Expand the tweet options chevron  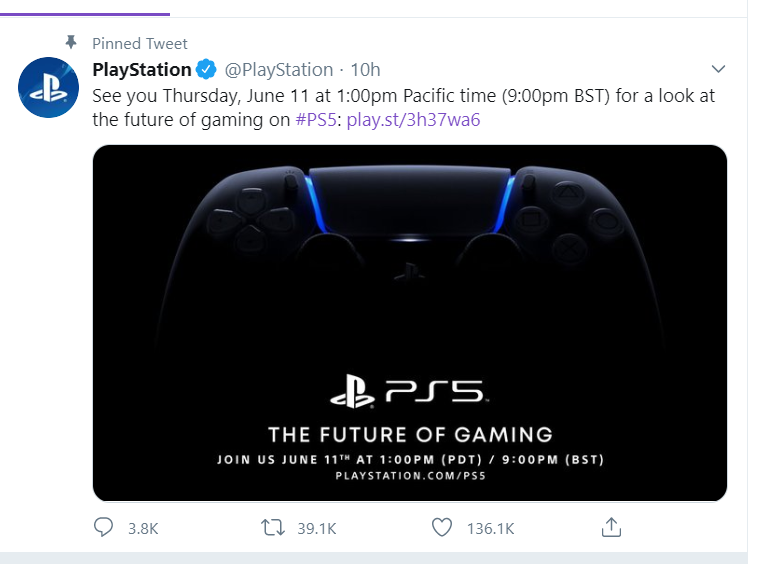click(x=717, y=69)
